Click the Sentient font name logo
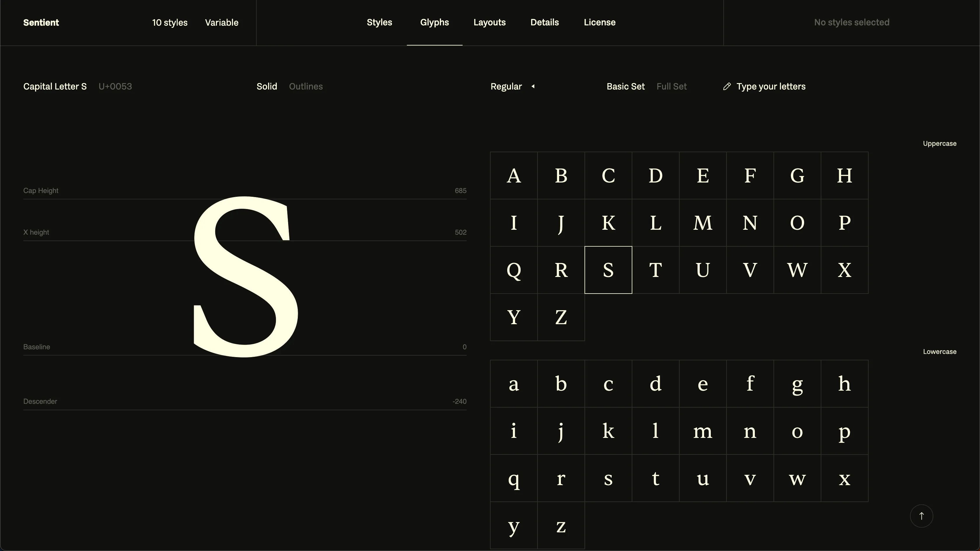Screen dimensions: 980x551 point(41,22)
